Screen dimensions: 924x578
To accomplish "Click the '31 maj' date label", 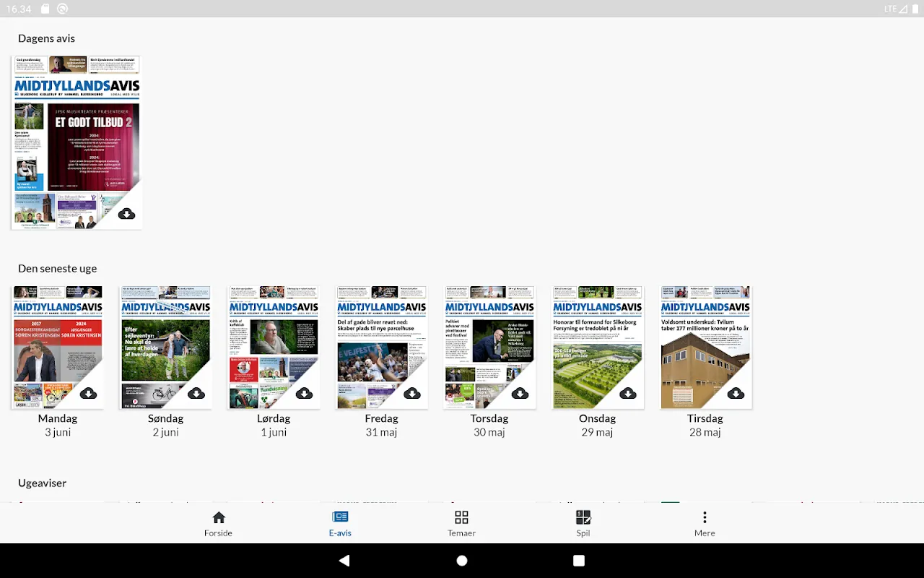I will (x=381, y=432).
